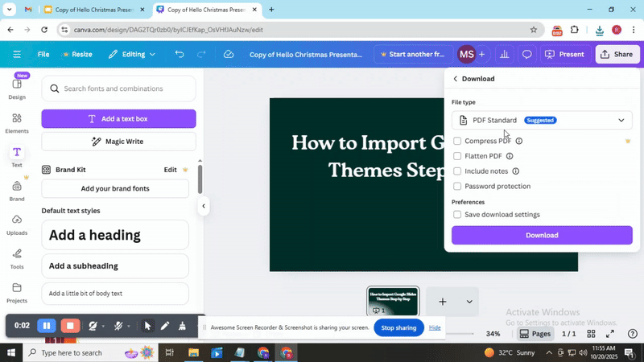
Task: Open the Resize menu
Action: pos(76,55)
